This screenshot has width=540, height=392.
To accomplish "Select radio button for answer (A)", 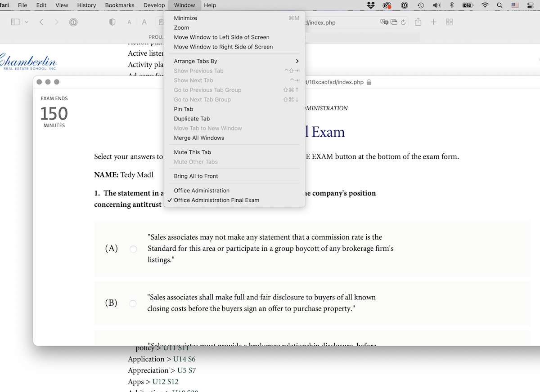I will coord(133,249).
